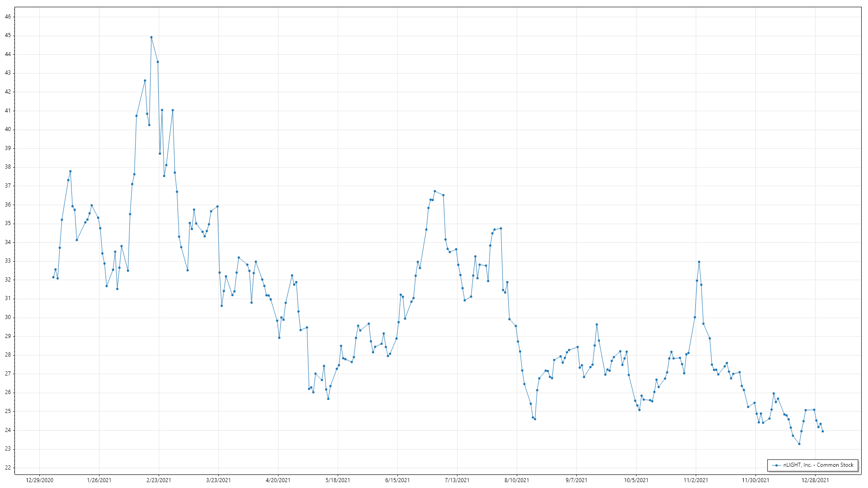Click the August low point near 24.6

(x=535, y=419)
